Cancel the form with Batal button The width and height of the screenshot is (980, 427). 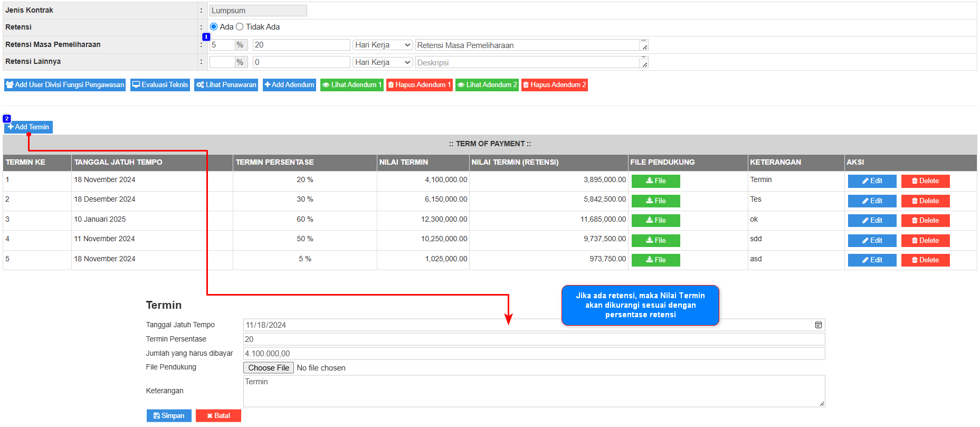218,416
